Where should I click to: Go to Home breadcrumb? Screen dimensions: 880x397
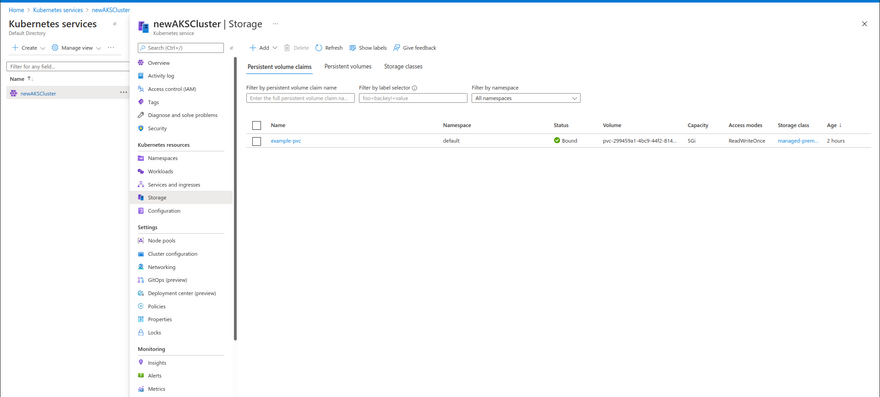(x=16, y=10)
